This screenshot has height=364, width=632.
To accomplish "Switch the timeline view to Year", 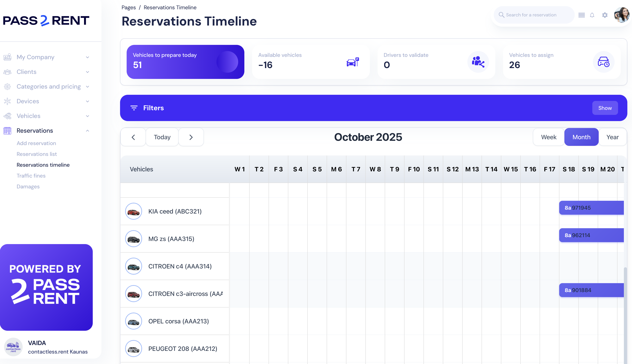I will click(x=612, y=137).
